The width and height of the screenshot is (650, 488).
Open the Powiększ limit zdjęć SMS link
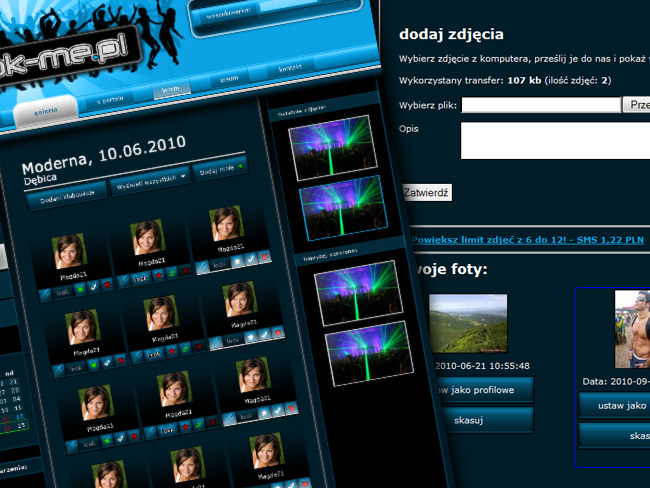click(x=528, y=240)
